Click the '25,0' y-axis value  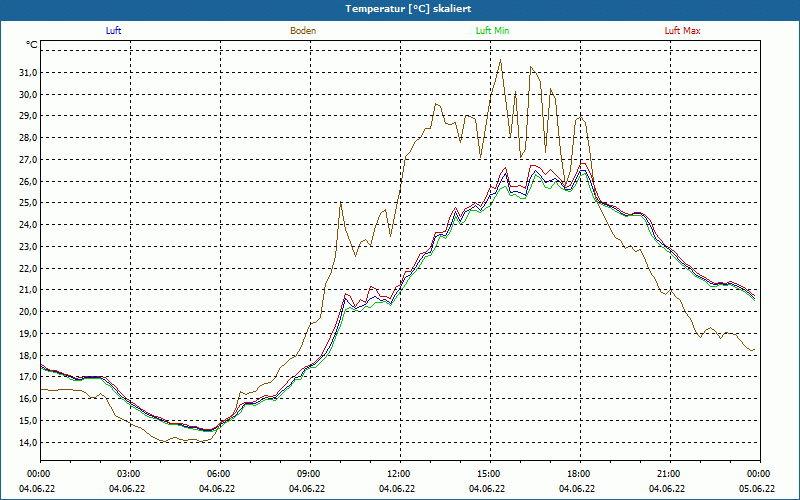click(28, 203)
